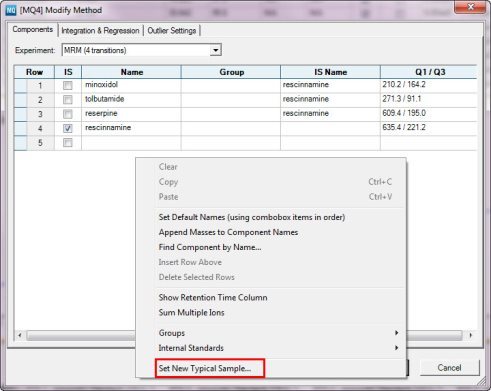Select row header number 4
The image size is (491, 391).
point(40,129)
